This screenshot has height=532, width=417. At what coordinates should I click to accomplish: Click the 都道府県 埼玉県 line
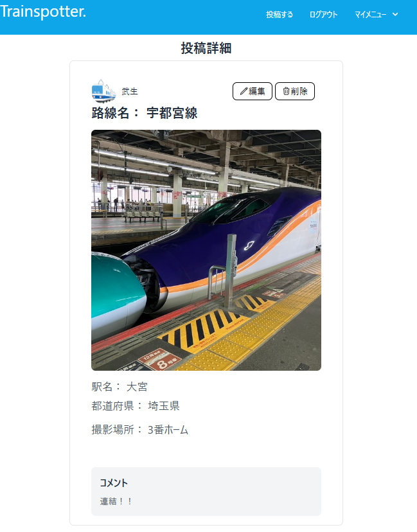tap(136, 405)
